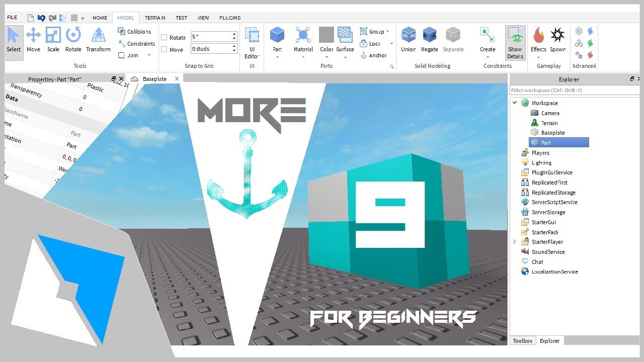This screenshot has height=362, width=644.
Task: Click the Lock tool
Action: click(x=370, y=44)
